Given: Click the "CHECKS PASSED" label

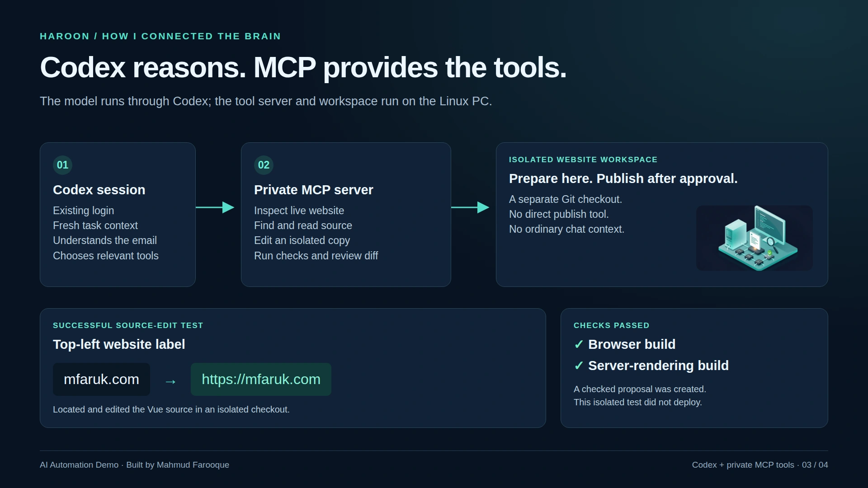Looking at the screenshot, I should pos(611,325).
